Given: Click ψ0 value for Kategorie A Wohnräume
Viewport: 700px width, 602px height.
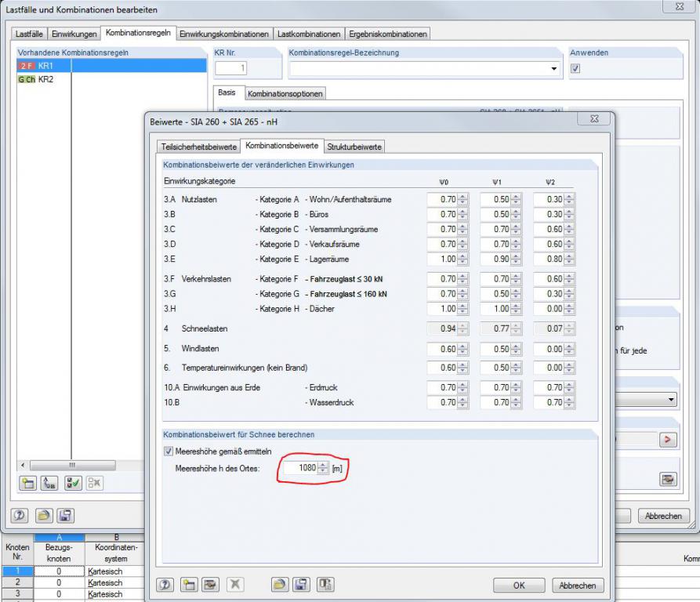Looking at the screenshot, I should pos(442,199).
